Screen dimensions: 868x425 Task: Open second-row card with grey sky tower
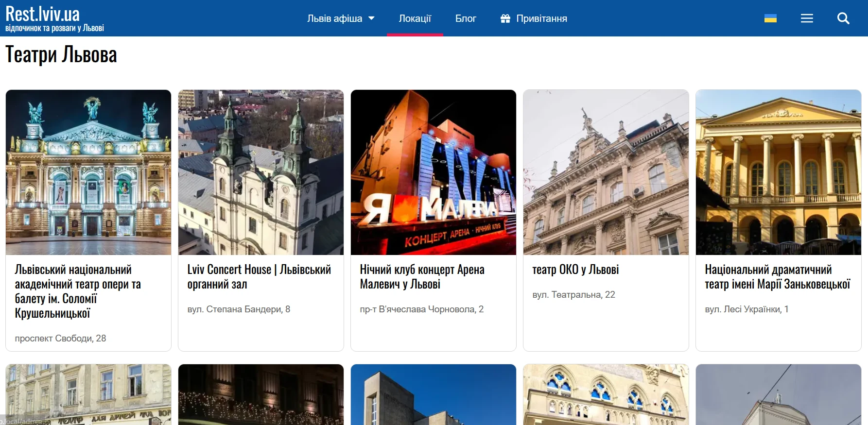click(779, 394)
